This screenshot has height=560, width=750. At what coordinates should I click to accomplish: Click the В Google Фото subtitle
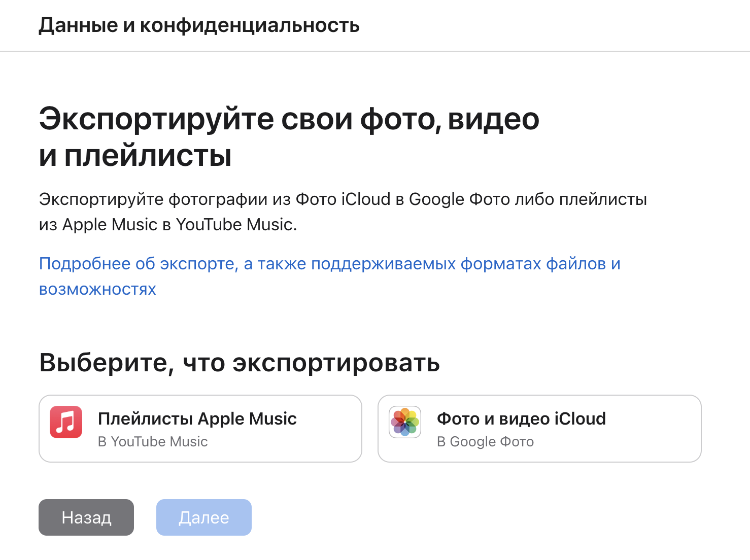485,442
